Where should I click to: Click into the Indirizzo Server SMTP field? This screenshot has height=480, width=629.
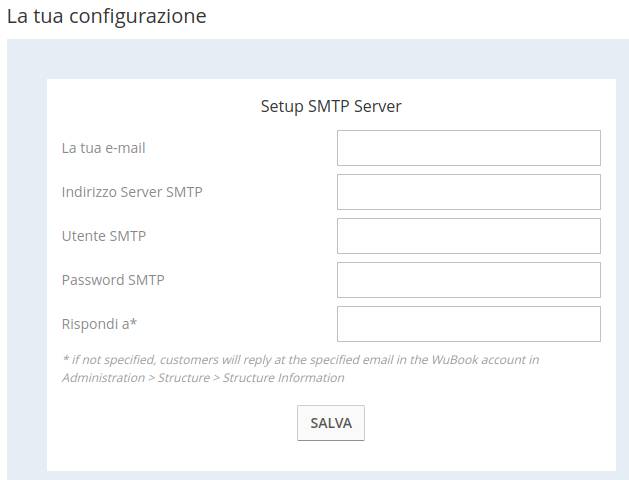(x=469, y=192)
